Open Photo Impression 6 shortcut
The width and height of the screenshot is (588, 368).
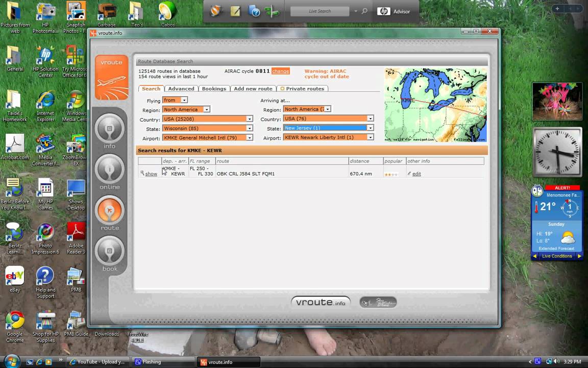45,239
